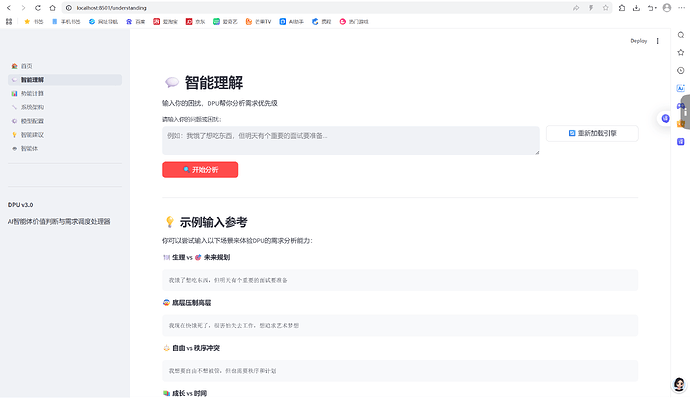The width and height of the screenshot is (690, 398).
Task: Click the DPU v3.0 label in sidebar
Action: [20, 205]
